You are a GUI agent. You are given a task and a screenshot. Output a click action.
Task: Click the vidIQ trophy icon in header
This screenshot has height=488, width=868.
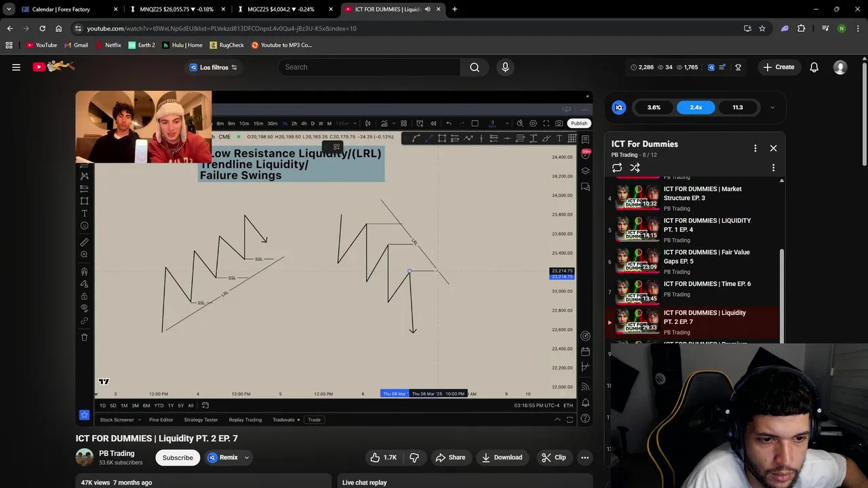pyautogui.click(x=738, y=67)
